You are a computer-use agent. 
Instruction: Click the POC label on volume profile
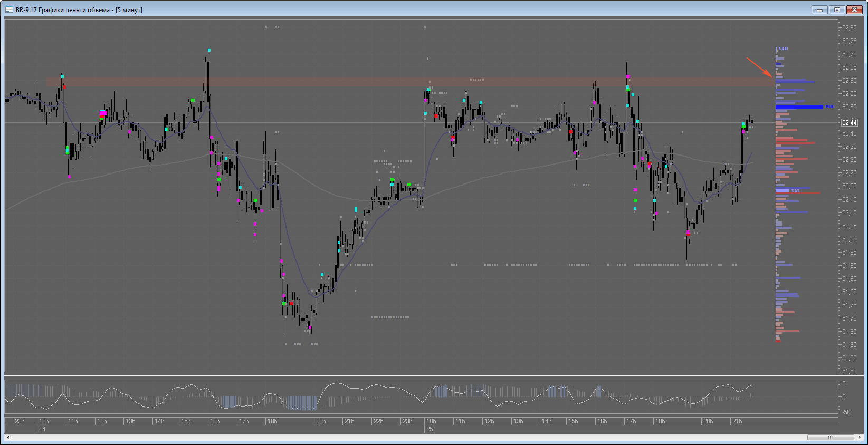click(x=830, y=107)
